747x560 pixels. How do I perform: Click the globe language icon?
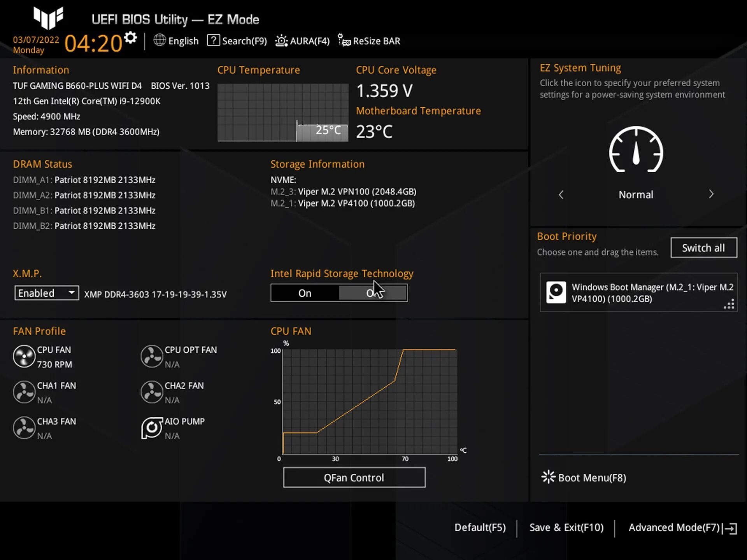[x=160, y=40]
